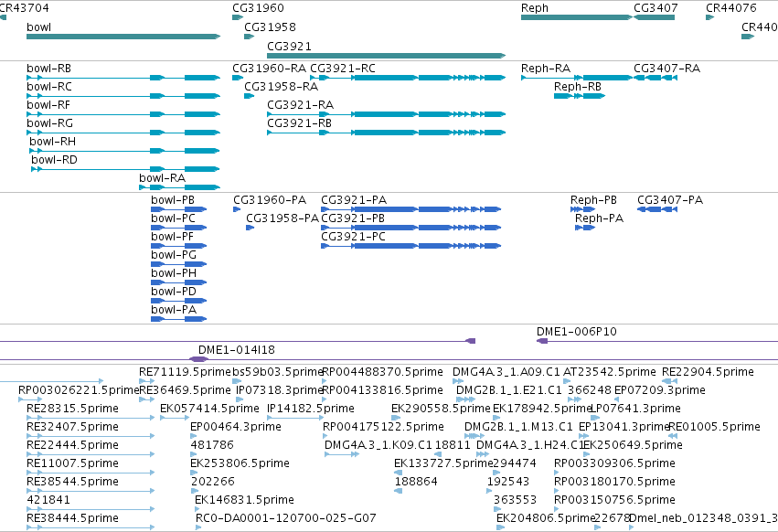Select the CG31958-PA protein label
The width and height of the screenshot is (778, 532).
[x=282, y=218]
